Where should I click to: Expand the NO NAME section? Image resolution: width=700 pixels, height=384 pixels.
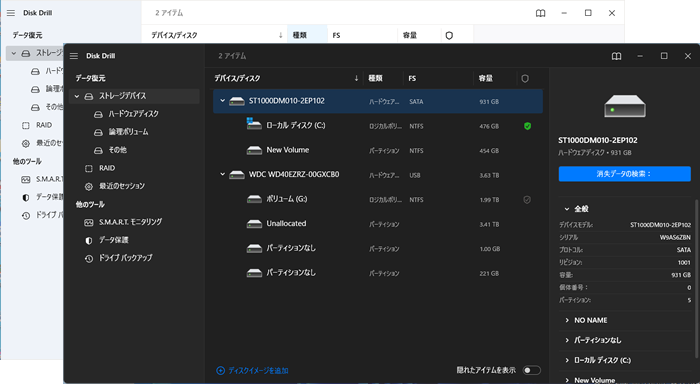(567, 320)
